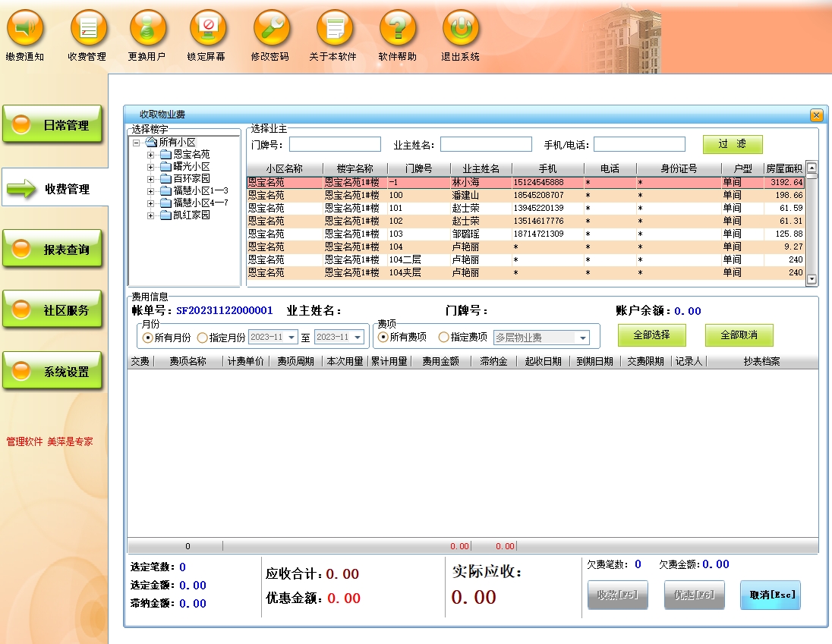Viewport: 832px width, 644px height.
Task: Expand the 凯红家园 tree node
Action: point(150,215)
